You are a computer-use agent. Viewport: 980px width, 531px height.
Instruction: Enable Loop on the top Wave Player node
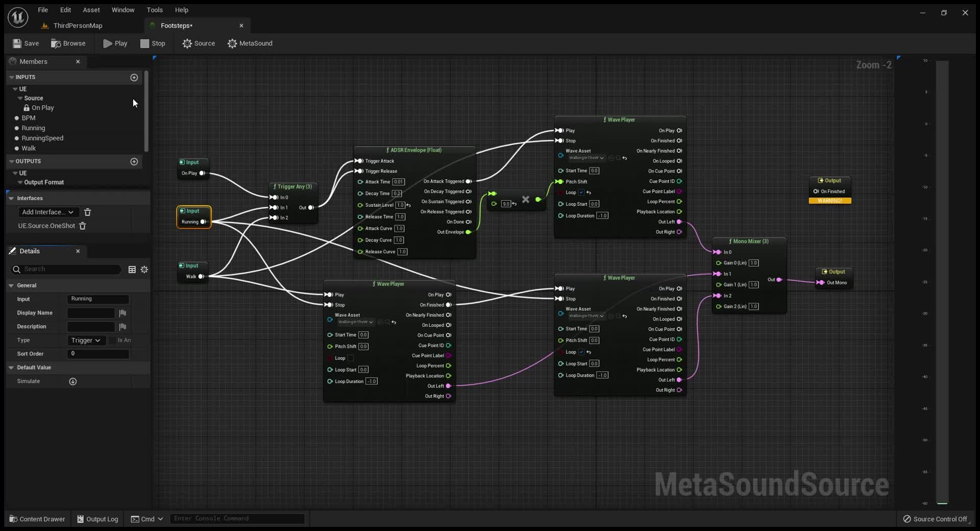coord(581,192)
